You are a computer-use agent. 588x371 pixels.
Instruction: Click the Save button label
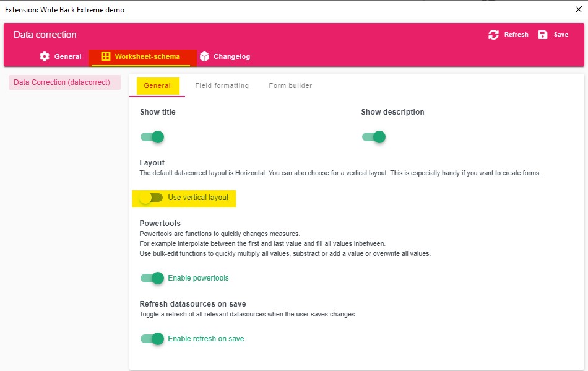coord(561,35)
